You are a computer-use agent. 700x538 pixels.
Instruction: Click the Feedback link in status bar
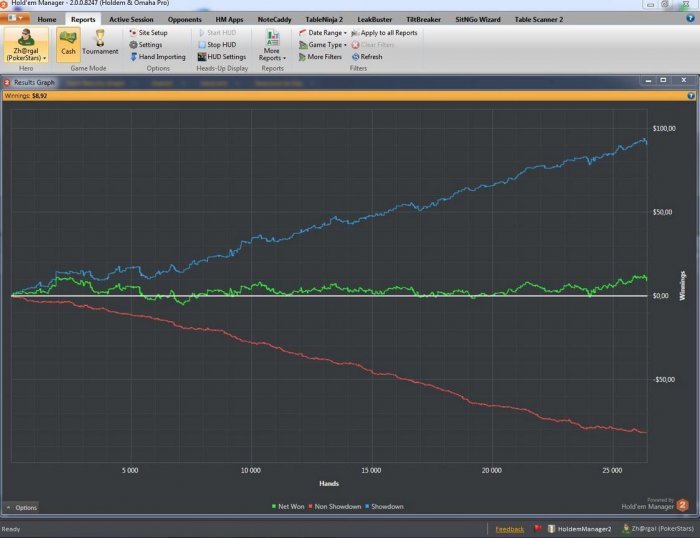509,529
